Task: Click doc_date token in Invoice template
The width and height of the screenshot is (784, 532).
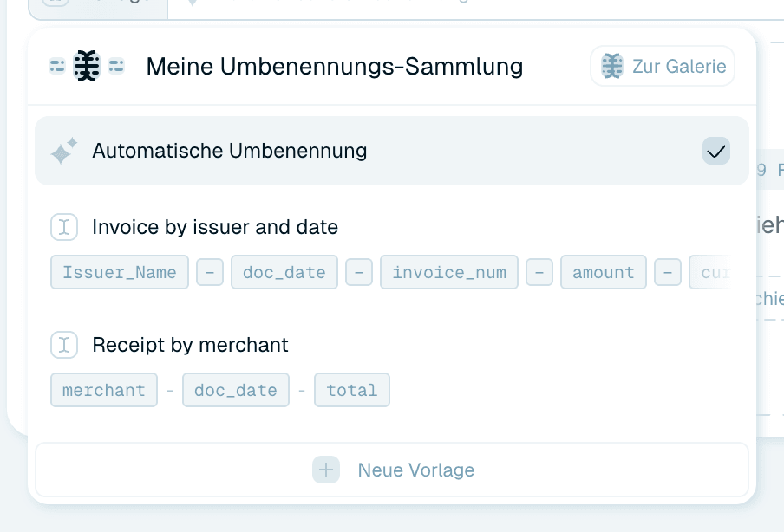Action: point(284,272)
